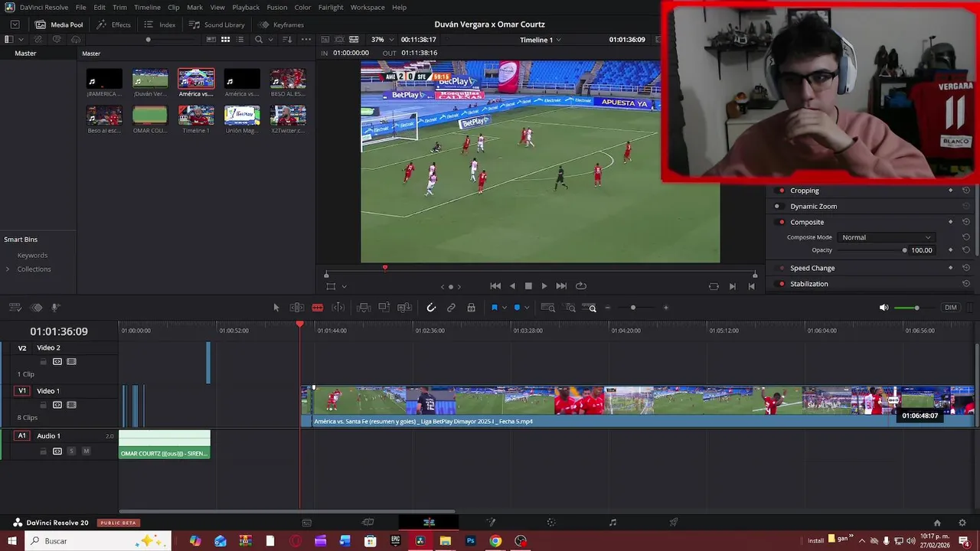Viewport: 980px width, 551px height.
Task: Open the File menu
Action: tap(80, 7)
